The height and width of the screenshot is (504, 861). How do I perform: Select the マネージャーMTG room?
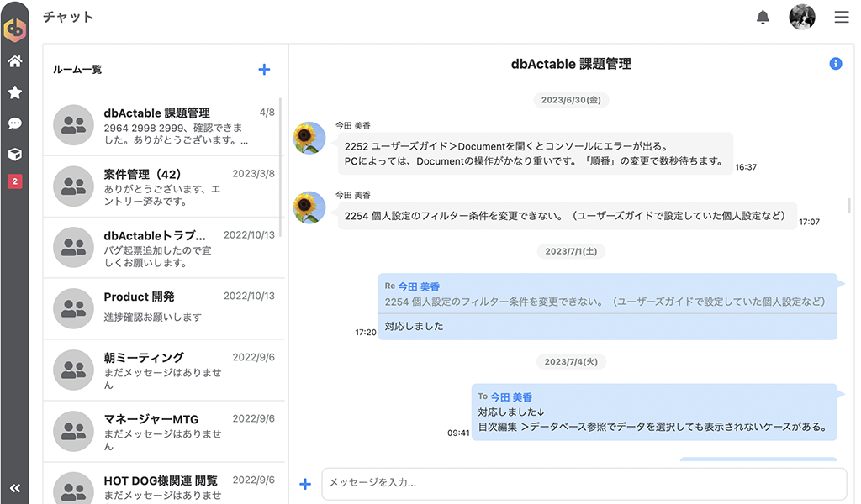pos(164,432)
